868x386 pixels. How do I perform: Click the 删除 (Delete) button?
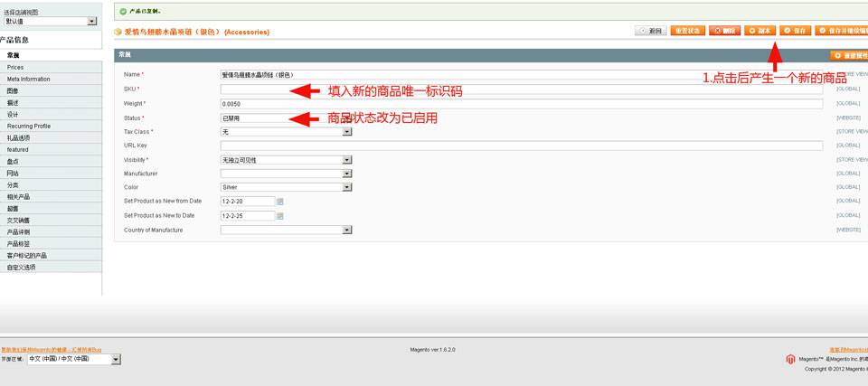click(724, 31)
